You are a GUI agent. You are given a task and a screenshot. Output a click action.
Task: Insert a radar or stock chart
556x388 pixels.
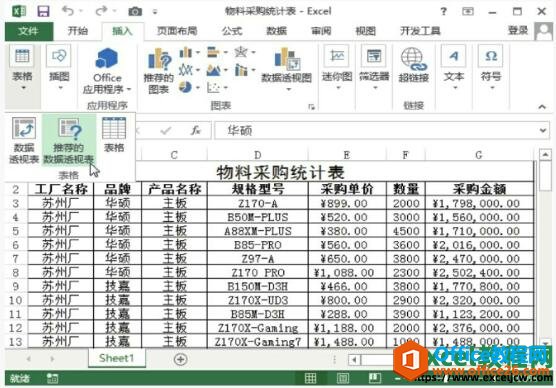tap(244, 53)
